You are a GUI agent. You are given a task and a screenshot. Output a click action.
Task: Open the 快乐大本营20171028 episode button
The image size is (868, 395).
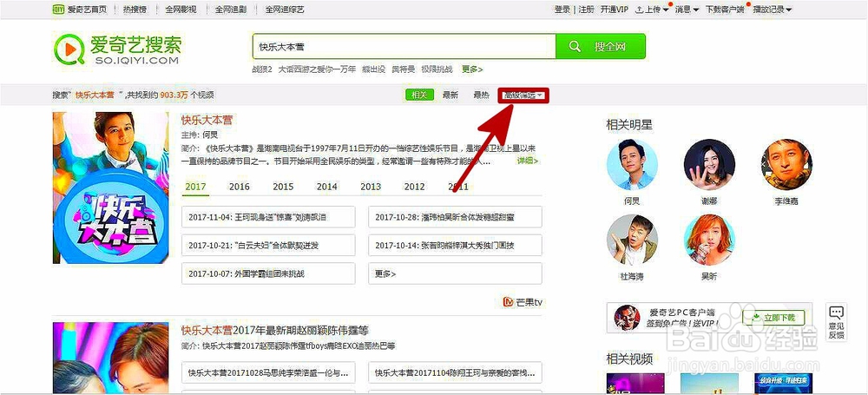pyautogui.click(x=268, y=372)
